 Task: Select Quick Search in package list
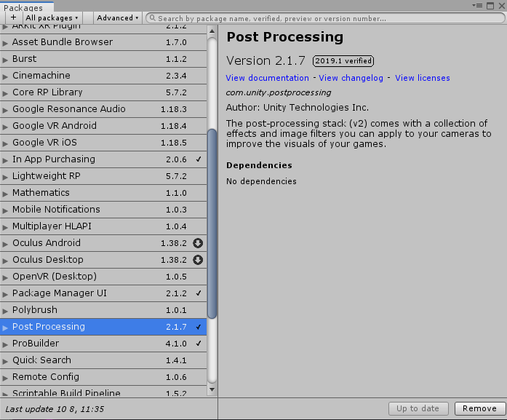103,360
